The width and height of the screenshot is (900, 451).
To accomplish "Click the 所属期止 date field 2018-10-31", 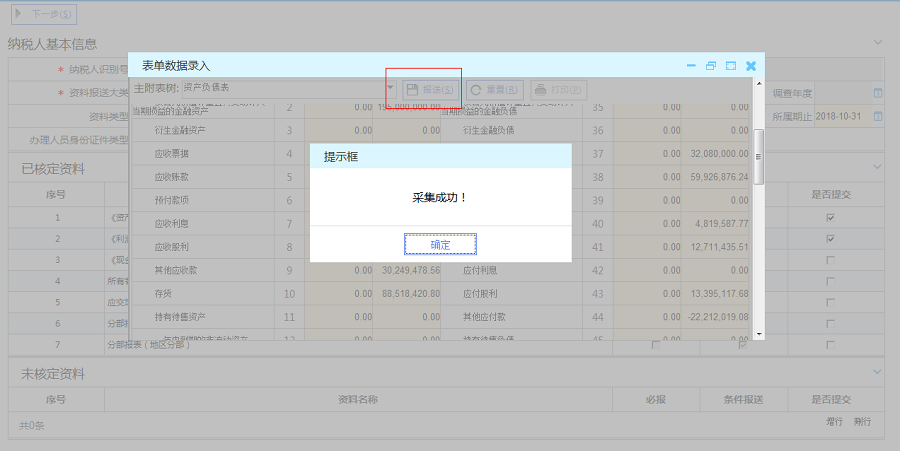I will [843, 116].
